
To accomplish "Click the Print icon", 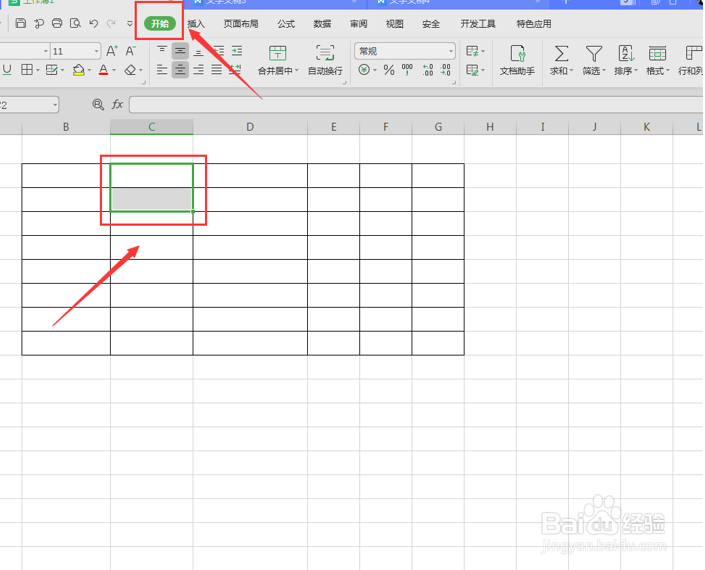I will 57,23.
